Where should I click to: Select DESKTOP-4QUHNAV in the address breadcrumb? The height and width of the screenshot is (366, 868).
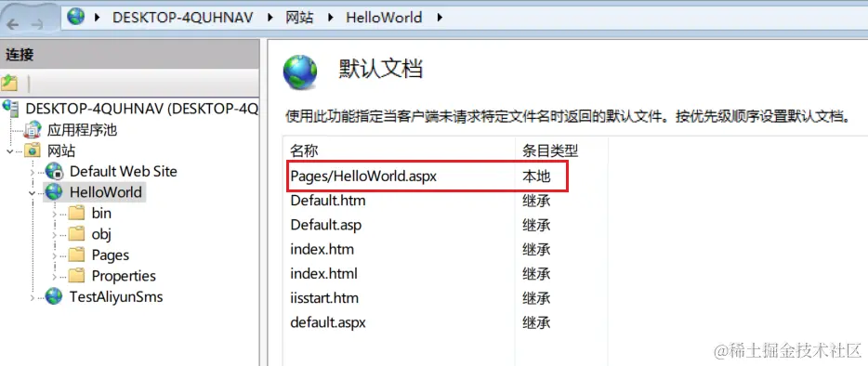tap(183, 17)
